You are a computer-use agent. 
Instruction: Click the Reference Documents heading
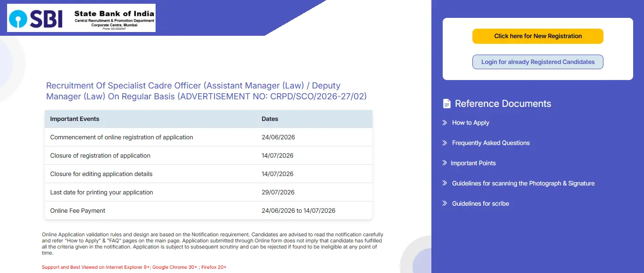point(503,104)
